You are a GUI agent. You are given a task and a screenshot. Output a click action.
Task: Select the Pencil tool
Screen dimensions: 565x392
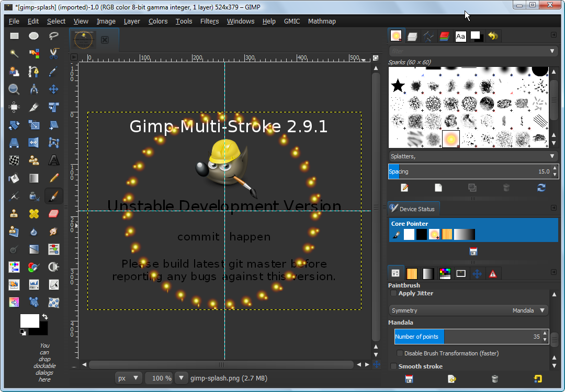54,178
